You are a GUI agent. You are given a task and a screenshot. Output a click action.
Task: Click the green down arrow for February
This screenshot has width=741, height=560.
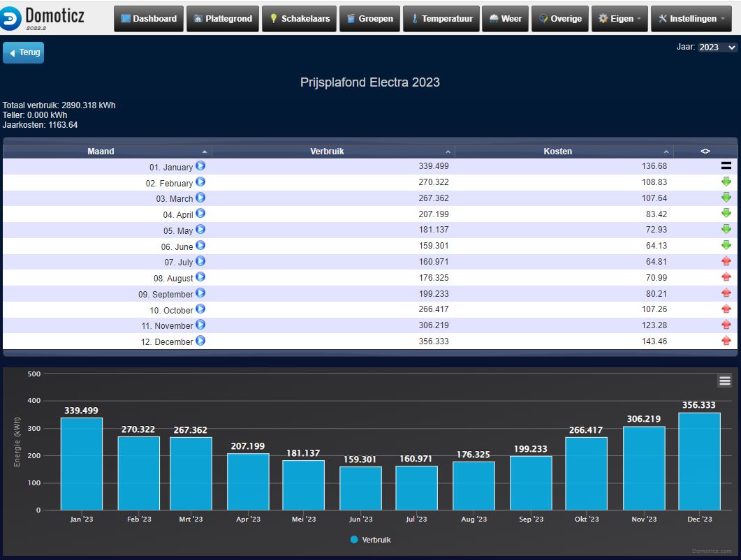coord(726,182)
